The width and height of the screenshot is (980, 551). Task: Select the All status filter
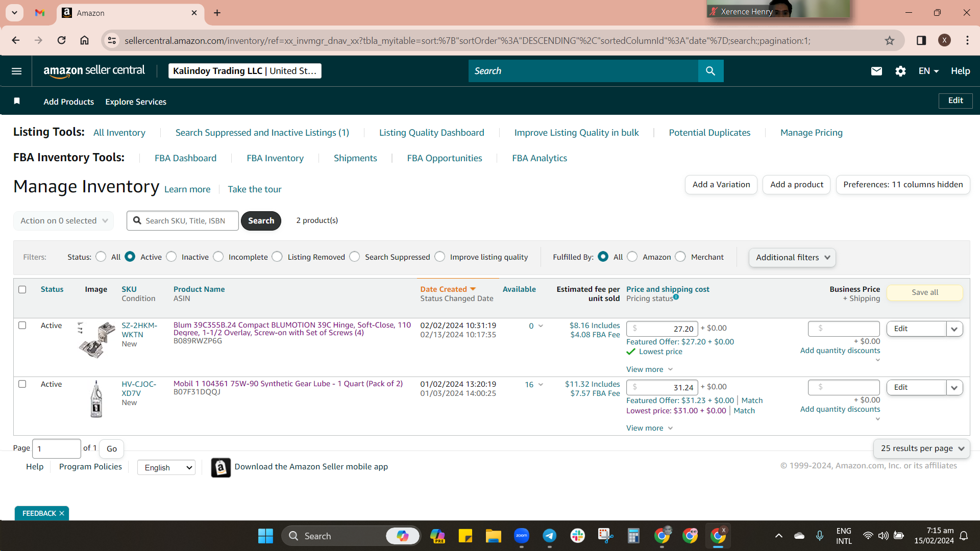coord(101,257)
